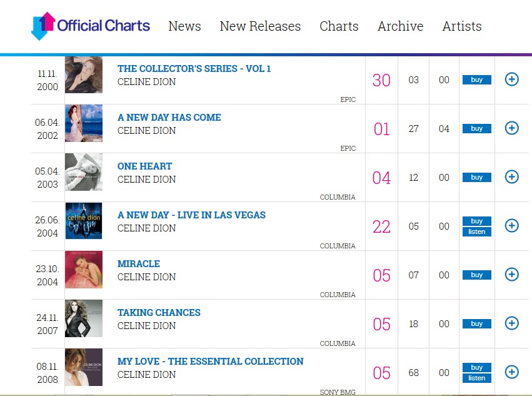Open the One Heart album link
The width and height of the screenshot is (532, 396).
[144, 166]
